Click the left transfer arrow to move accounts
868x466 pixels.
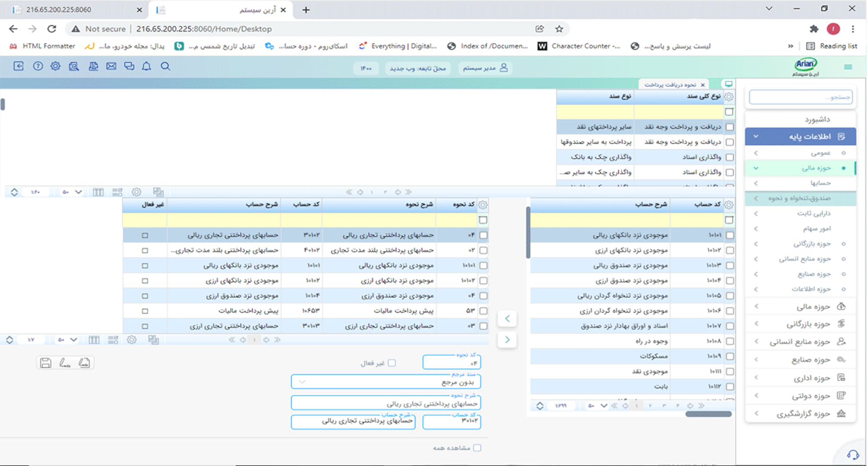coord(507,319)
